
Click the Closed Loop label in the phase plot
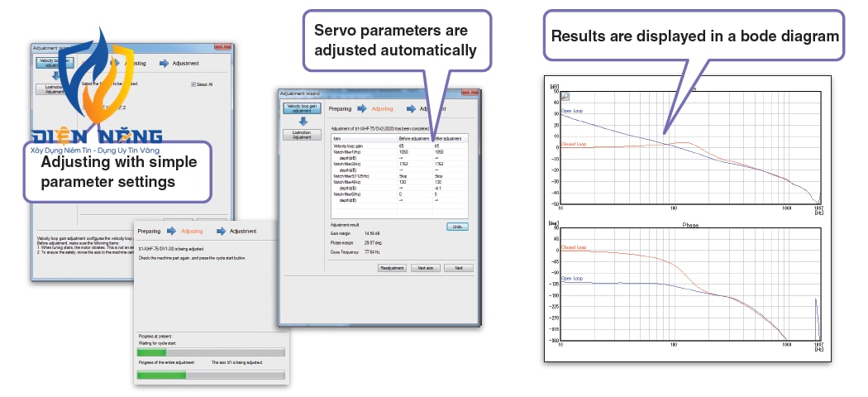(x=573, y=247)
